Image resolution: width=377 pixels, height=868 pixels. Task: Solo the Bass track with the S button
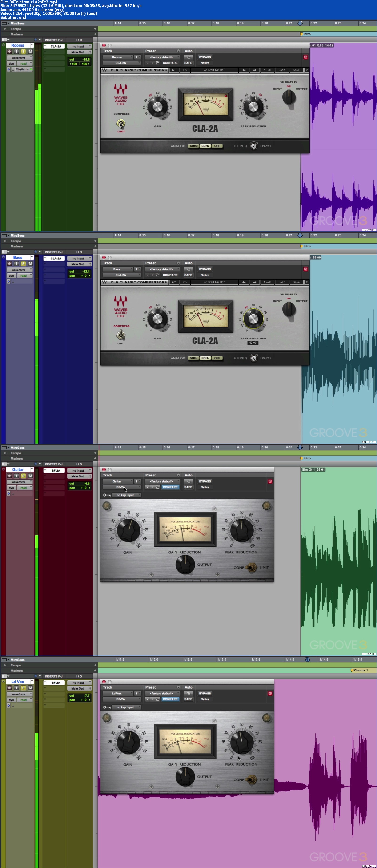[23, 264]
